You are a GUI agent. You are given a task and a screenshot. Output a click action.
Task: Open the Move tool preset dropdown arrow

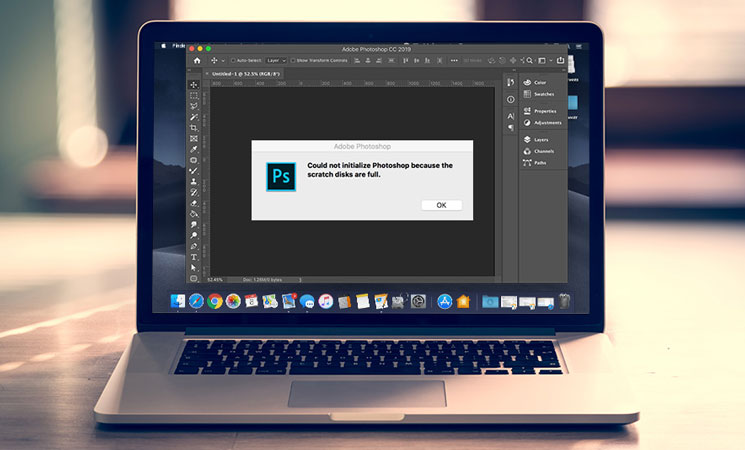coord(223,61)
